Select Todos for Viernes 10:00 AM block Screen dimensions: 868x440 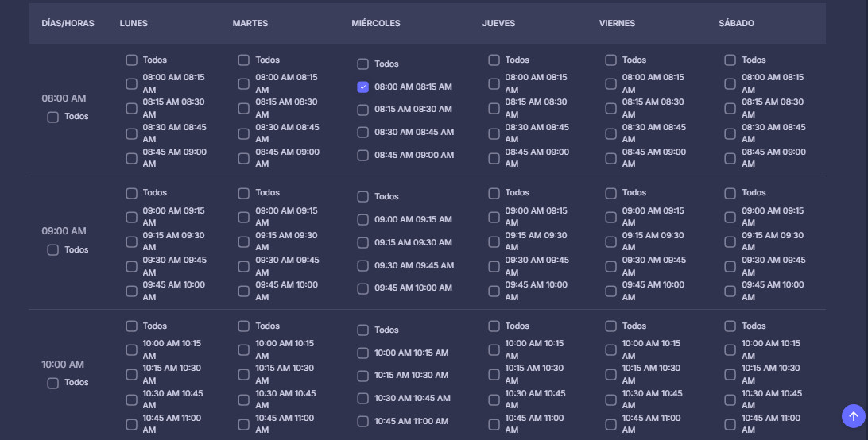(610, 326)
